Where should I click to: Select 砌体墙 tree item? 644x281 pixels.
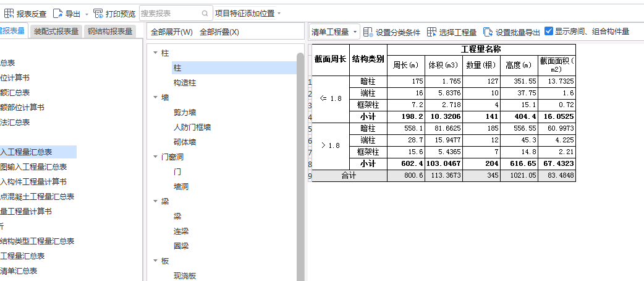(185, 142)
